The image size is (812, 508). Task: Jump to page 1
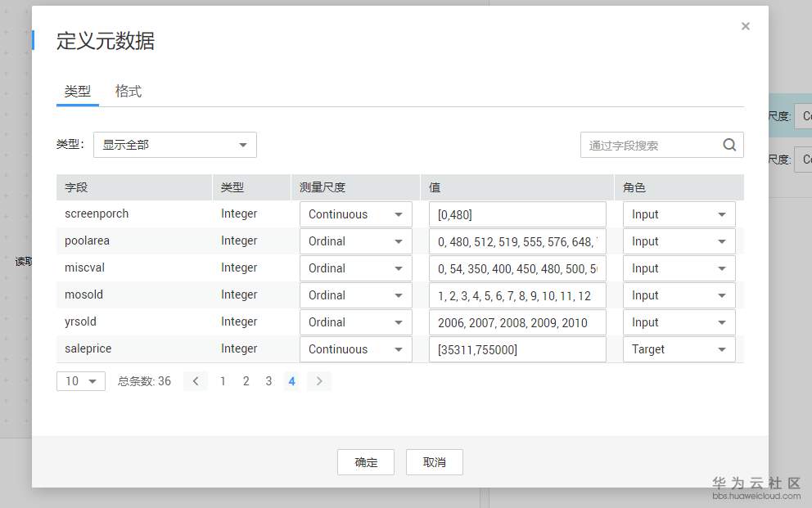pyautogui.click(x=223, y=381)
